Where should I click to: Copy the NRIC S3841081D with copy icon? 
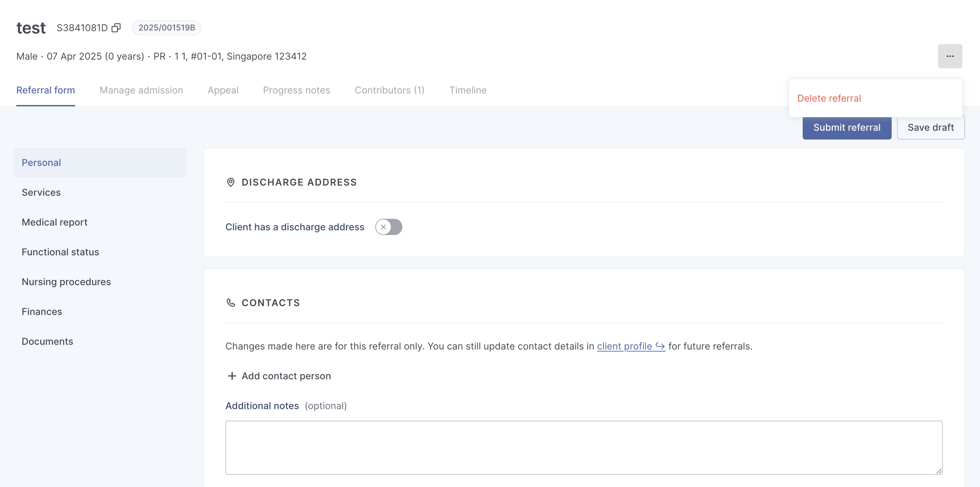coord(116,28)
